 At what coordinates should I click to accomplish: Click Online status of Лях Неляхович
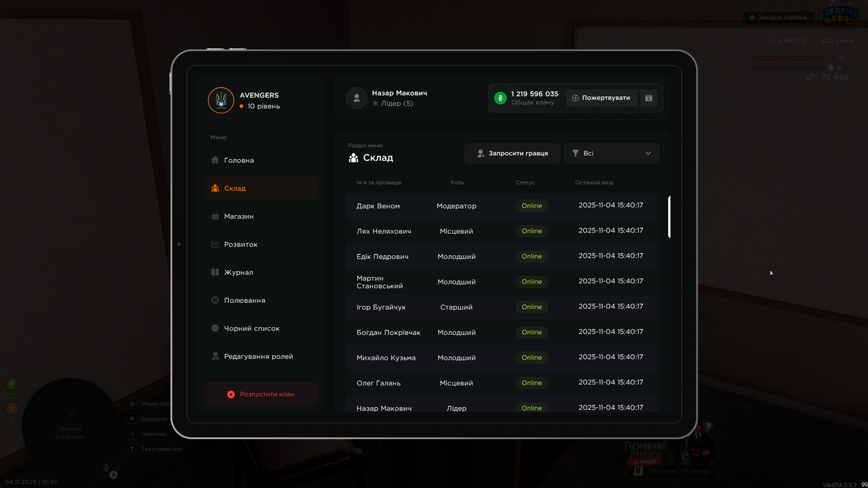(x=532, y=231)
